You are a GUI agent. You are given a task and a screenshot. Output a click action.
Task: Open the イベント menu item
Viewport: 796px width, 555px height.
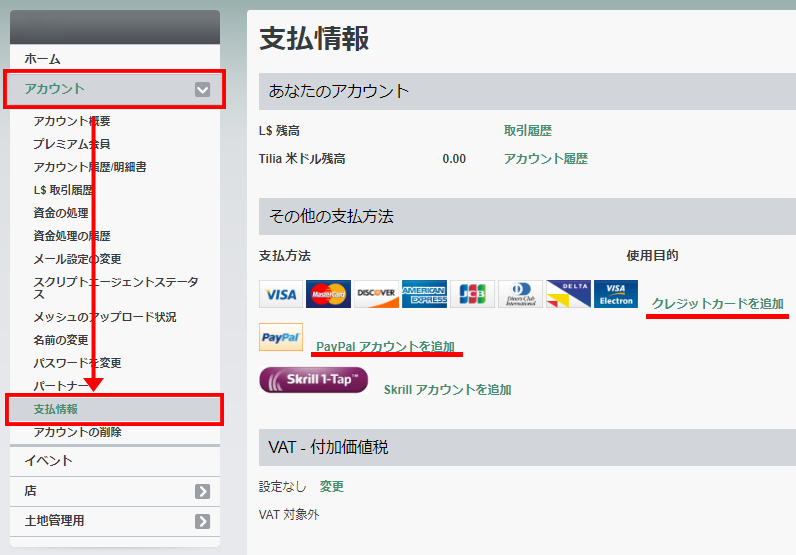[48, 461]
